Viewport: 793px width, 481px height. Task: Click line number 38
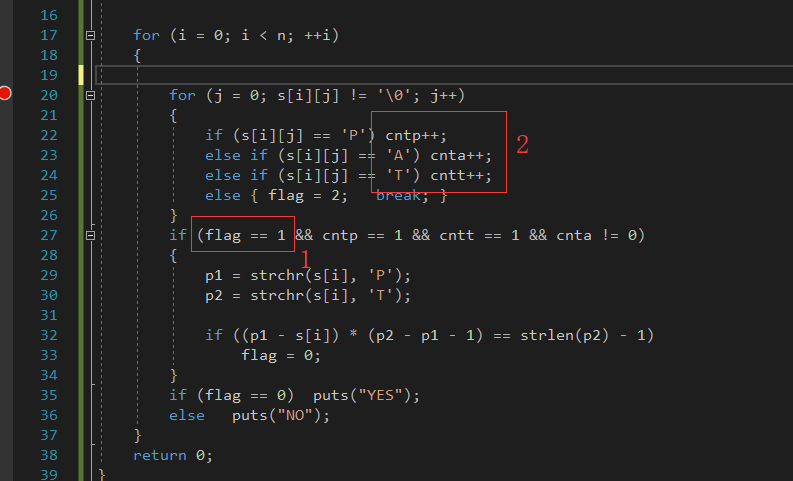(49, 455)
